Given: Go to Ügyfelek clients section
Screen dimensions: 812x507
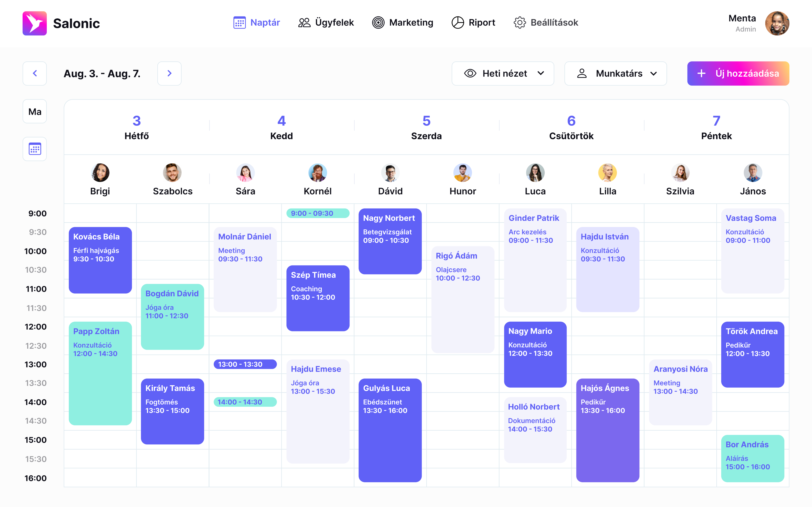Looking at the screenshot, I should point(326,22).
